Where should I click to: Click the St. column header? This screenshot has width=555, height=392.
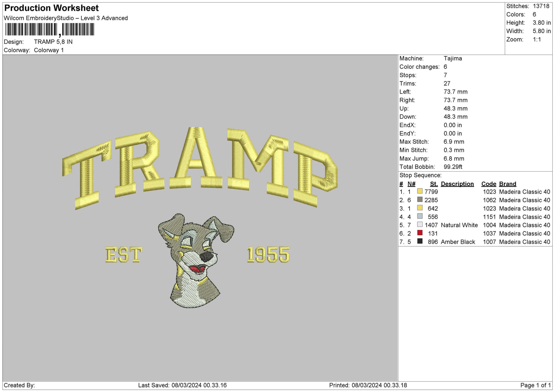434,184
